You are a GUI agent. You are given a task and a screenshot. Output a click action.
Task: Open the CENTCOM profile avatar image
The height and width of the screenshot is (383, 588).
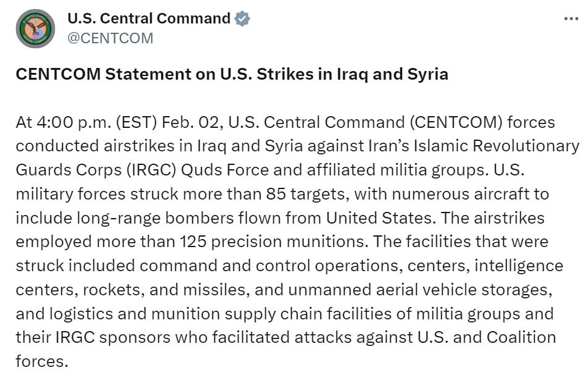(x=35, y=28)
